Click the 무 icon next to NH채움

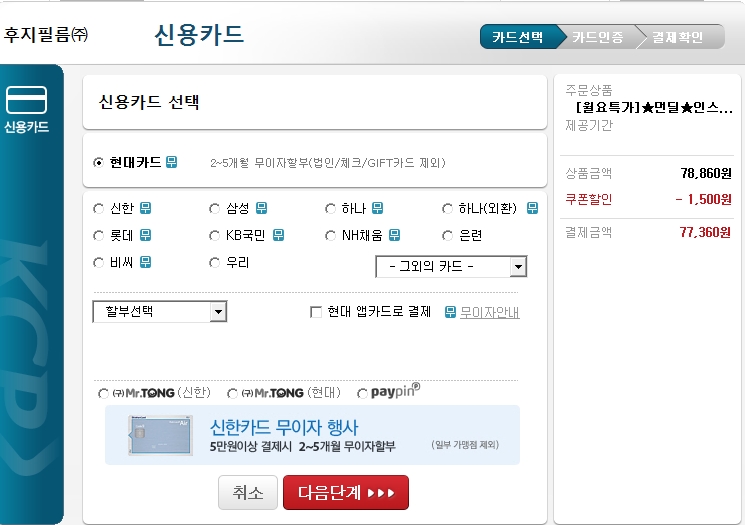(394, 235)
